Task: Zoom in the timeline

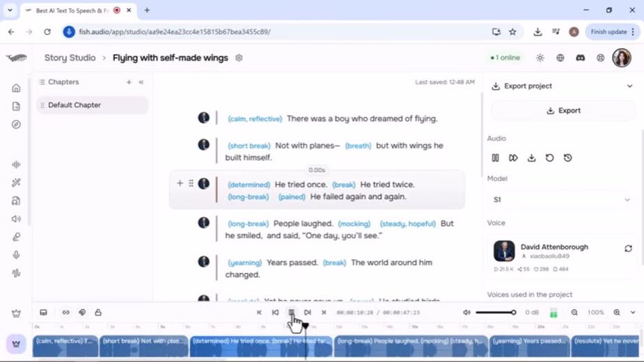Action: 616,313
